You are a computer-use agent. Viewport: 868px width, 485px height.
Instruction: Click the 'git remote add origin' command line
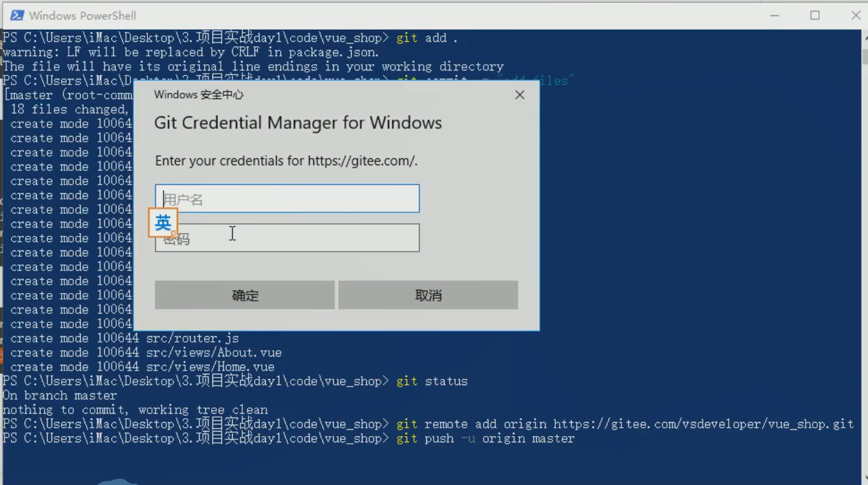[624, 424]
